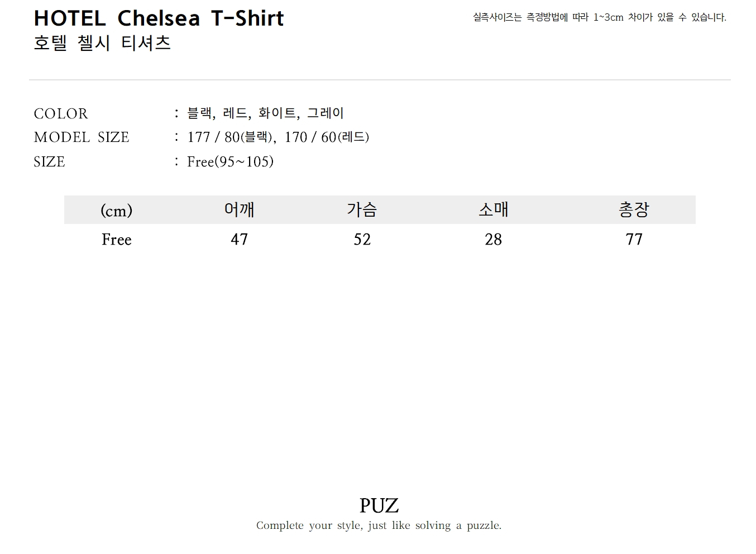Click the Complete your style slogan

click(379, 526)
